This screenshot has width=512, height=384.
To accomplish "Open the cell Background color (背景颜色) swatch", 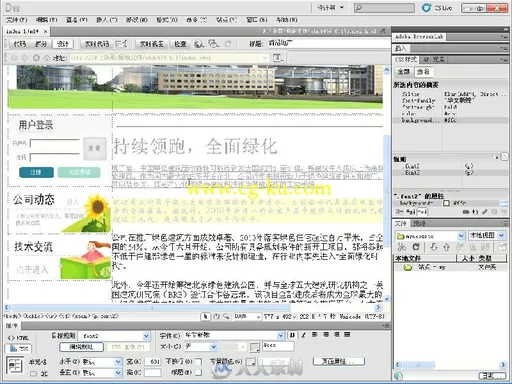I will coord(251,361).
